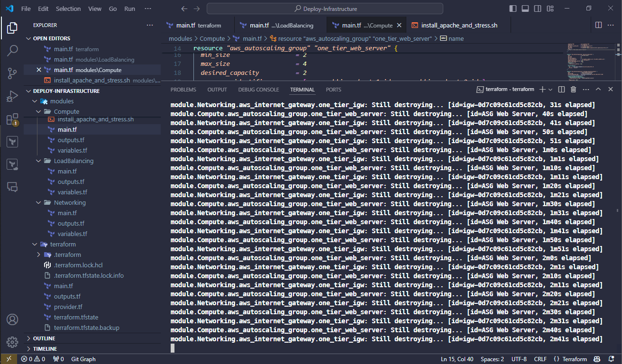Image resolution: width=622 pixels, height=364 pixels.
Task: Switch to the DEBUG CONSOLE tab
Action: coord(258,90)
